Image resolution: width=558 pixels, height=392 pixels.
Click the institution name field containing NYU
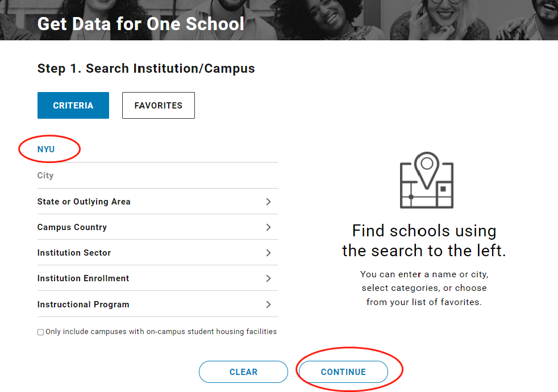point(153,149)
